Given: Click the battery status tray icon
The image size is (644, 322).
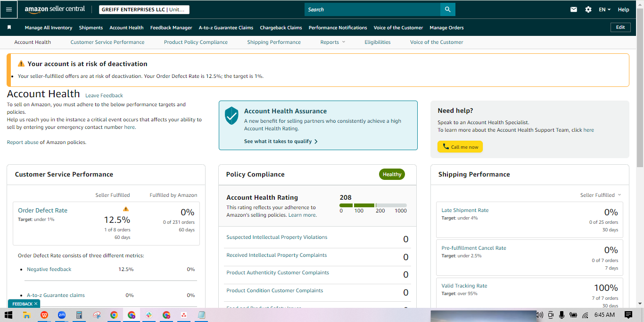Looking at the screenshot, I should (x=573, y=315).
